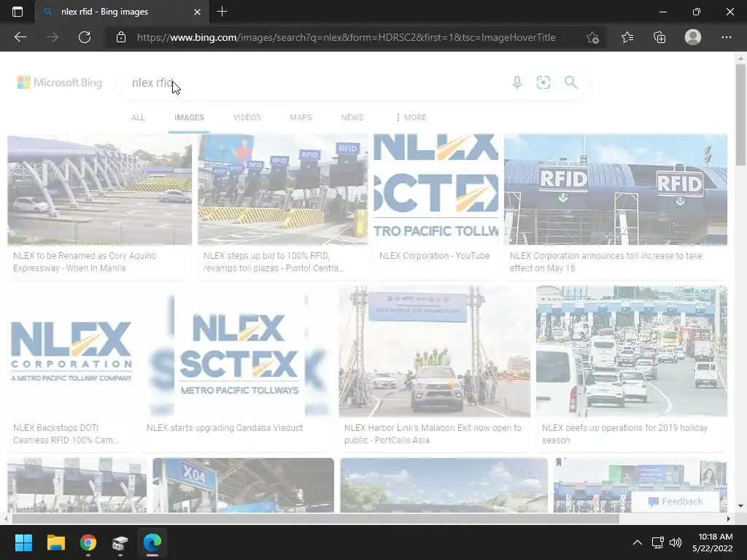
Task: Go to Microsoft Bing logo home
Action: [x=60, y=82]
